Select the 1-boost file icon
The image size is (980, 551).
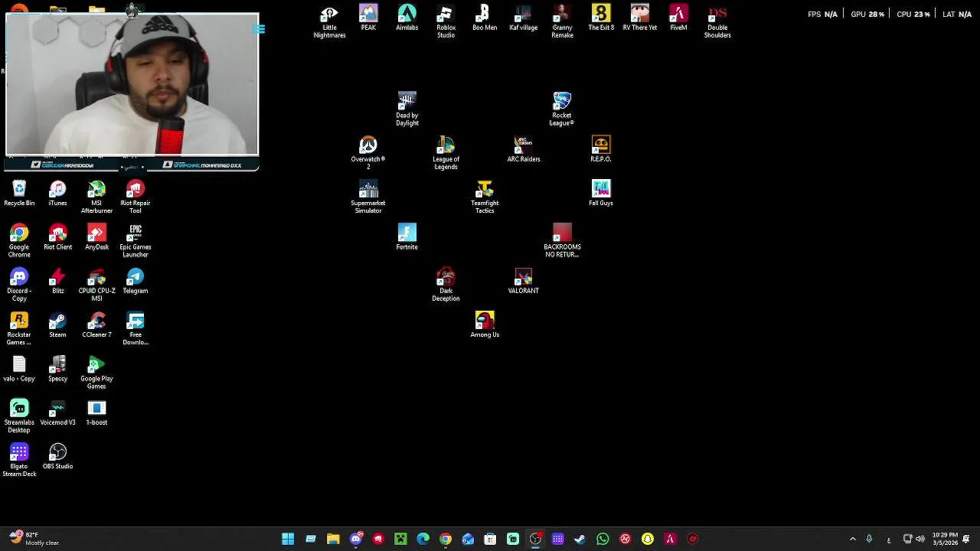tap(96, 413)
